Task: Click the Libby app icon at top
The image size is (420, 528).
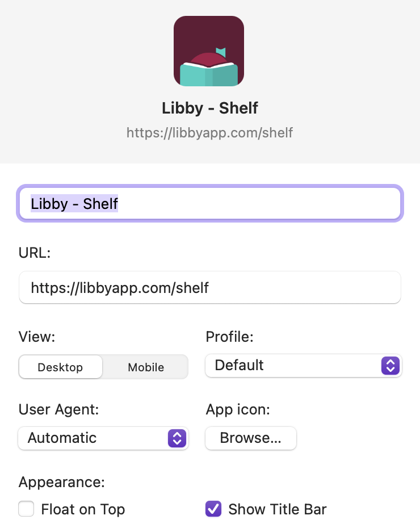Action: click(x=209, y=51)
